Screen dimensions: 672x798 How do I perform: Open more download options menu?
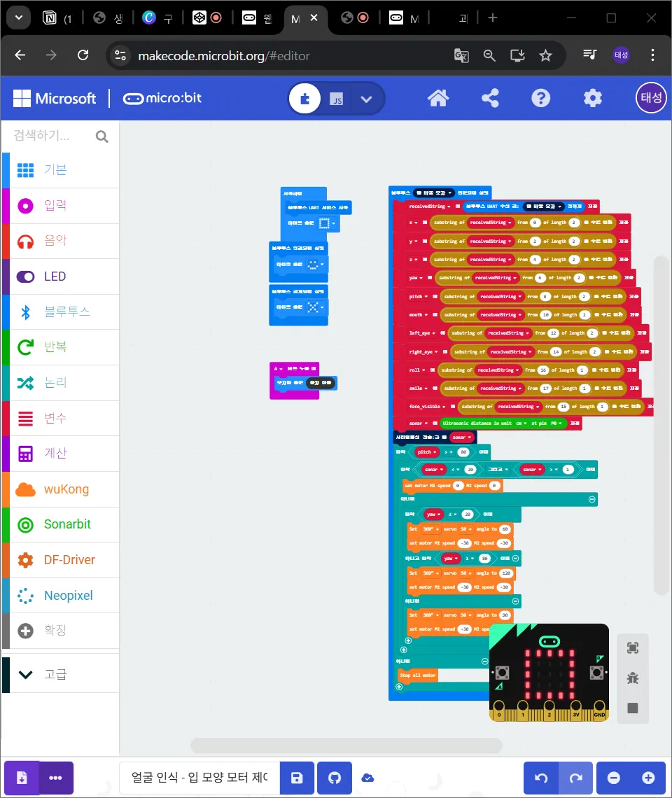point(55,778)
